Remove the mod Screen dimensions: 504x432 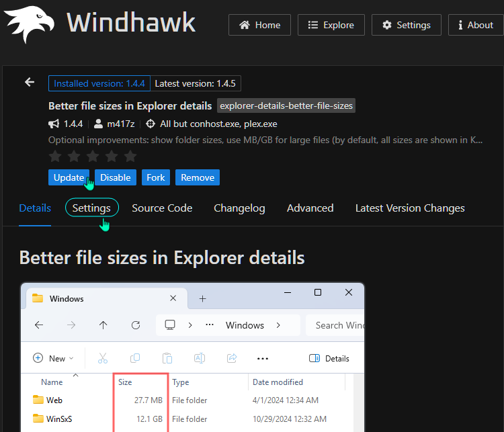(198, 177)
